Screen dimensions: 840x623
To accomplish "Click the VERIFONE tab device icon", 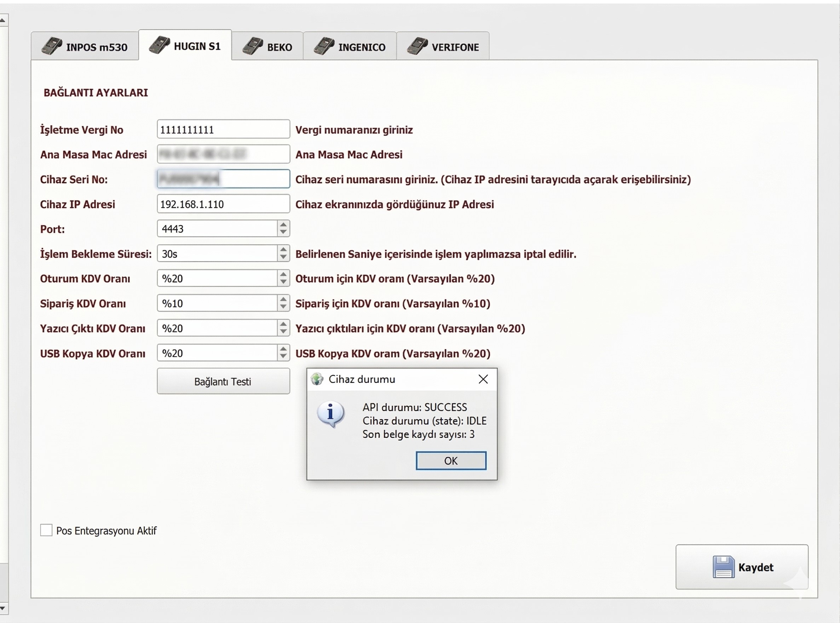I will [418, 46].
